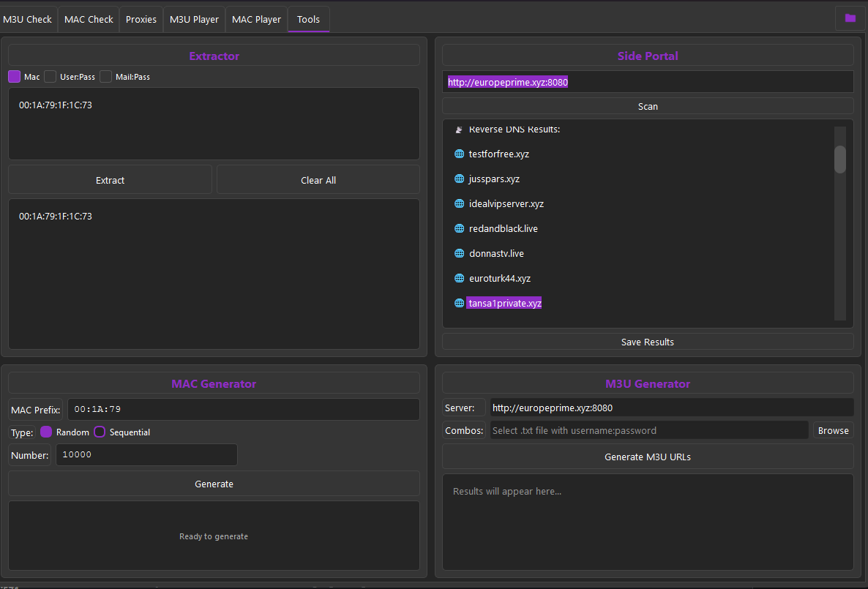Click the Number input field
The width and height of the screenshot is (868, 589).
pyautogui.click(x=146, y=454)
